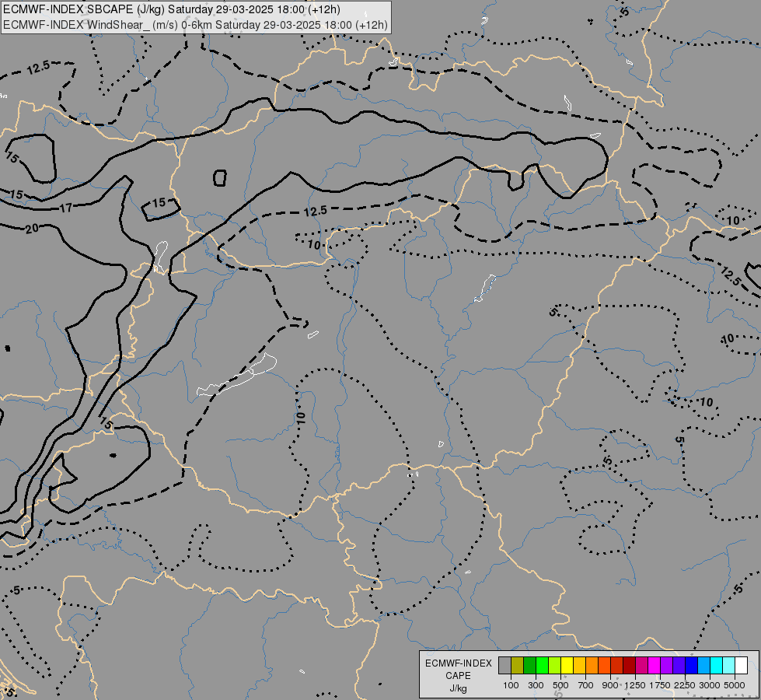The height and width of the screenshot is (700, 761).
Task: Select the cyan legend swatch after 3000
Action: tap(716, 665)
